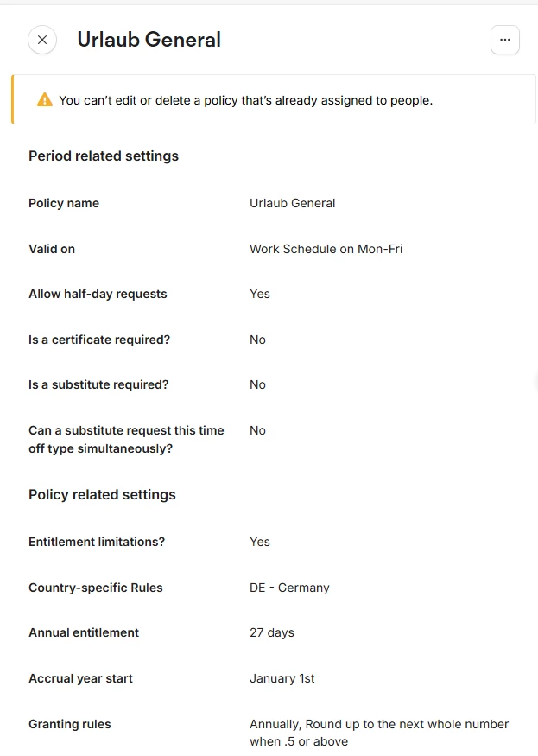Click the Policy related settings heading
This screenshot has height=756, width=538.
tap(102, 495)
